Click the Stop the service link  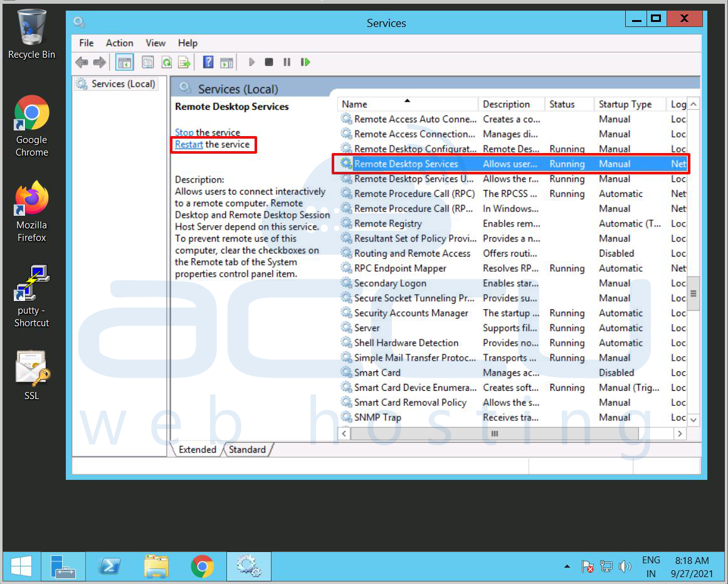point(184,132)
